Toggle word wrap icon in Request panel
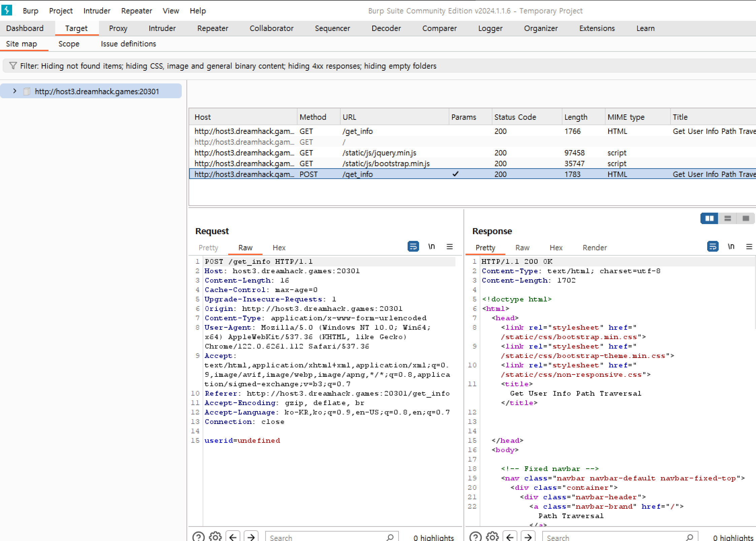 pos(413,247)
